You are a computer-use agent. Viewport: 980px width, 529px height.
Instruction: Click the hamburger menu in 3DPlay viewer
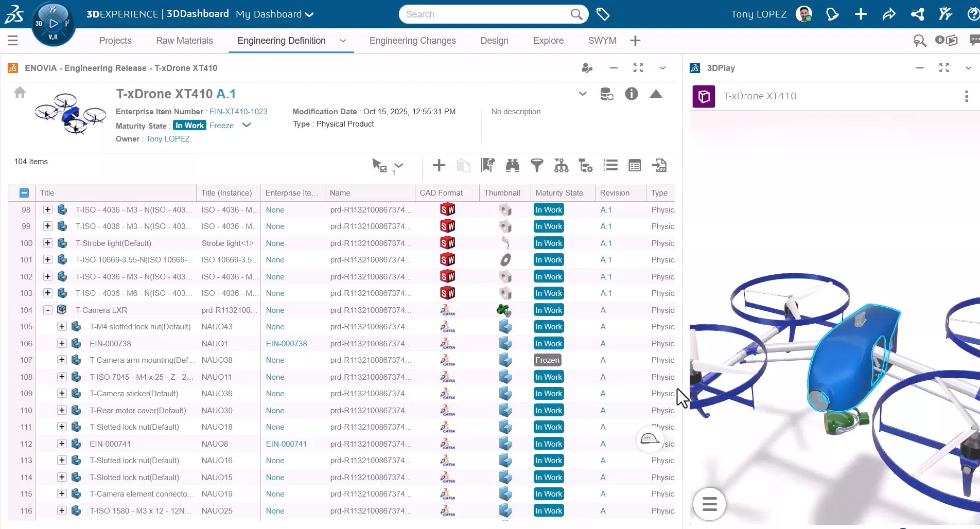[x=709, y=504]
